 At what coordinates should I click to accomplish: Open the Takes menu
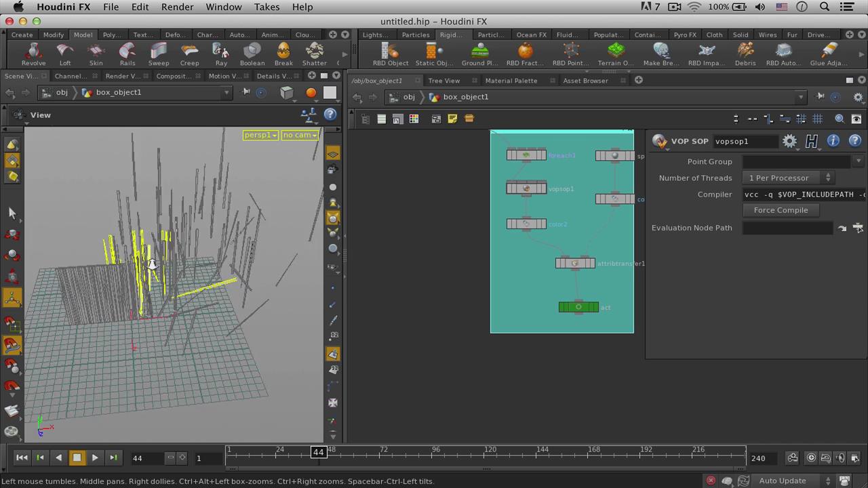click(267, 7)
